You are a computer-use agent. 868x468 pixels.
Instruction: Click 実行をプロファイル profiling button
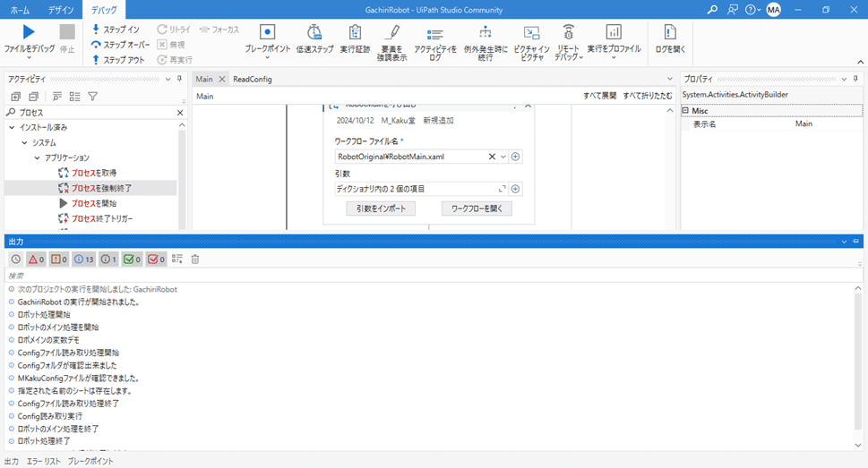[614, 41]
